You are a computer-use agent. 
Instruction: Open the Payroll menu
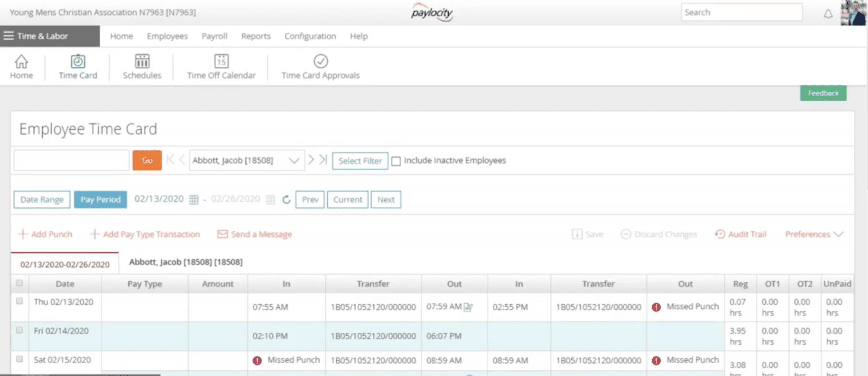click(x=214, y=36)
